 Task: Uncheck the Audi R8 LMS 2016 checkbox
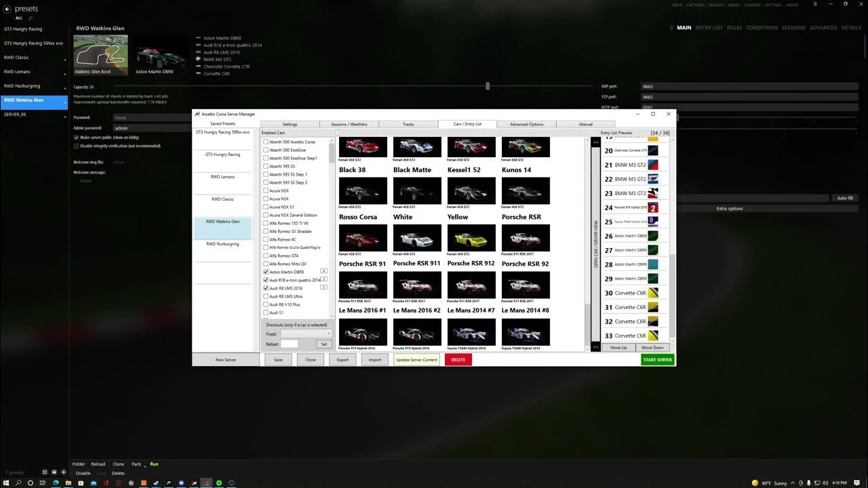coord(266,288)
